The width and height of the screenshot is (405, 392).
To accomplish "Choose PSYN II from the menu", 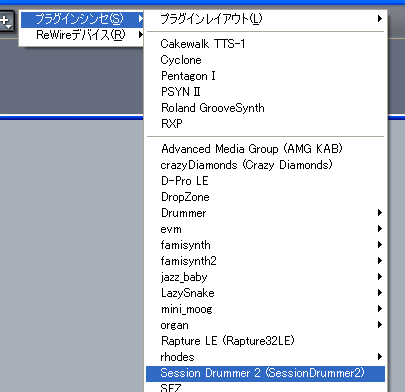I will point(265,92).
